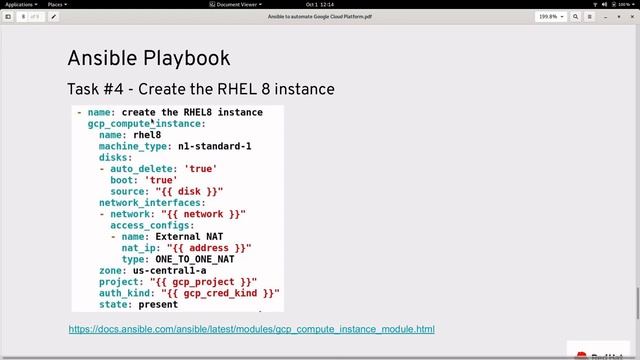Open the Places menu
640x360 pixels.
point(57,4)
